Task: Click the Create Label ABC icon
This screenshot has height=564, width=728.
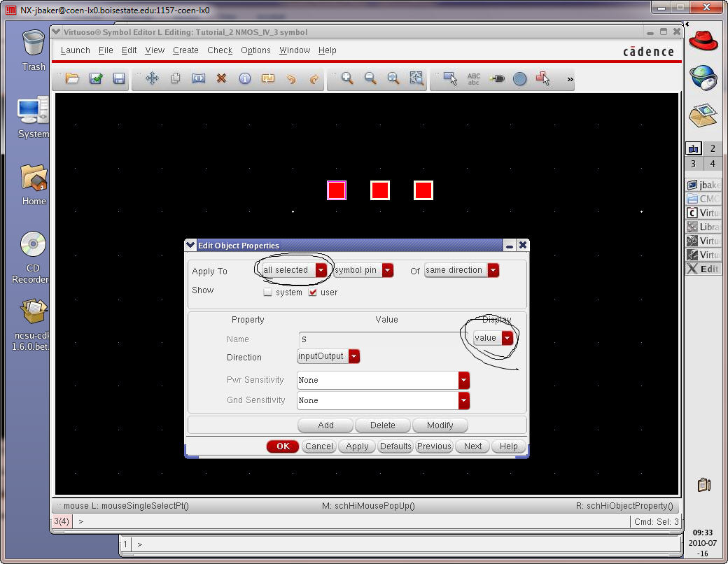Action: point(474,79)
